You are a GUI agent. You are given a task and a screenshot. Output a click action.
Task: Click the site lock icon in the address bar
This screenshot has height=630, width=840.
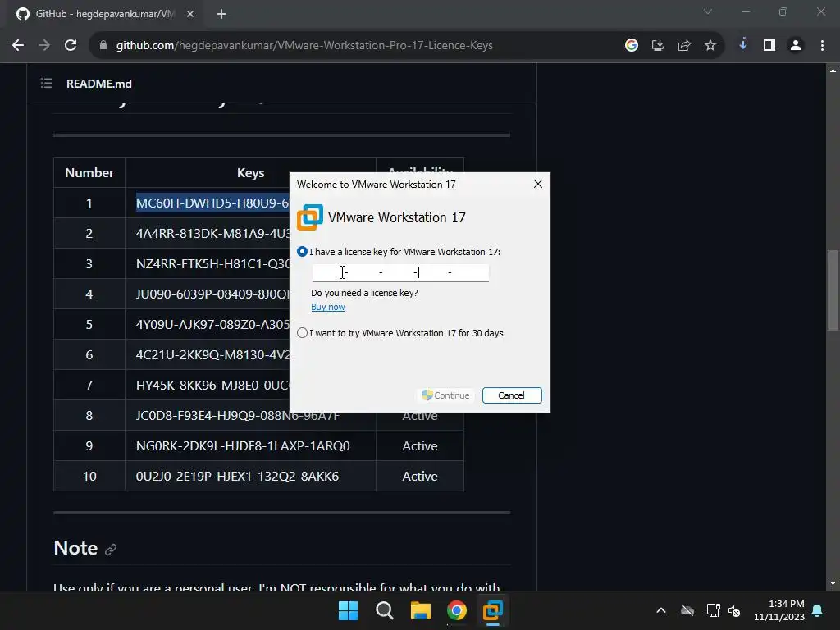[x=103, y=46]
